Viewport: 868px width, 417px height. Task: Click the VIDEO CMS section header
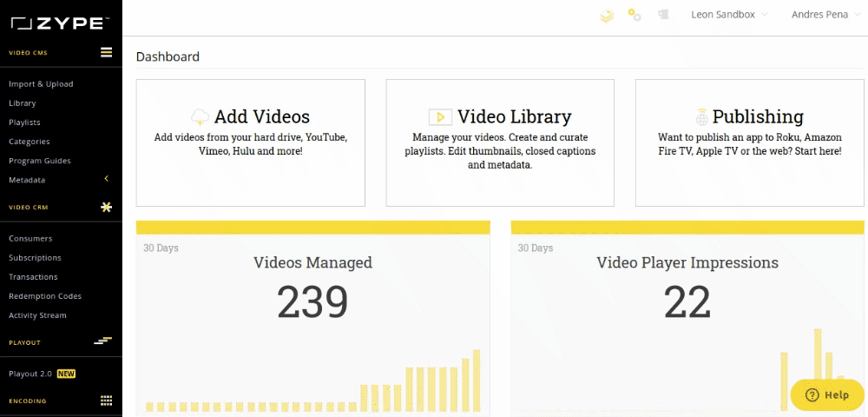click(29, 53)
